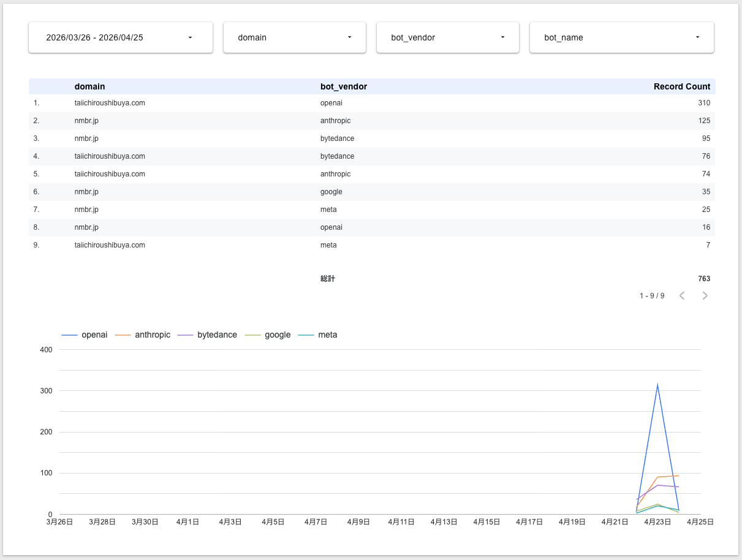Click the nmbr.jp anthropic row with 125 records
This screenshot has height=560, width=742.
(x=86, y=121)
